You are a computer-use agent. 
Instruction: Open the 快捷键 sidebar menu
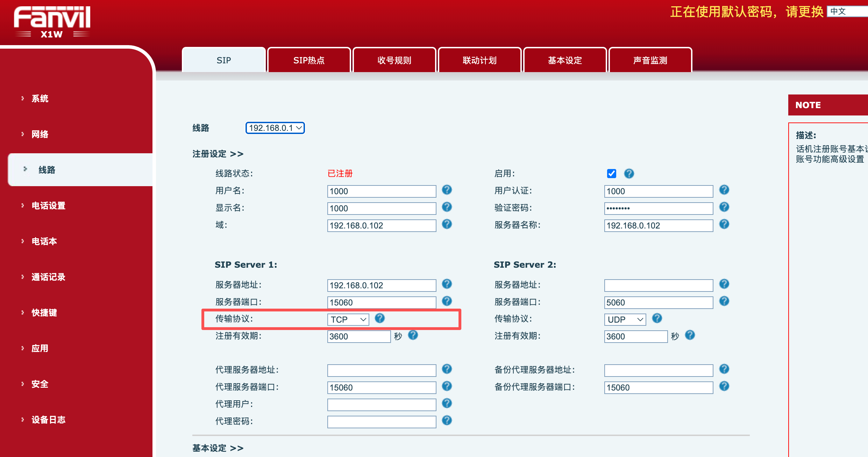[x=44, y=313]
